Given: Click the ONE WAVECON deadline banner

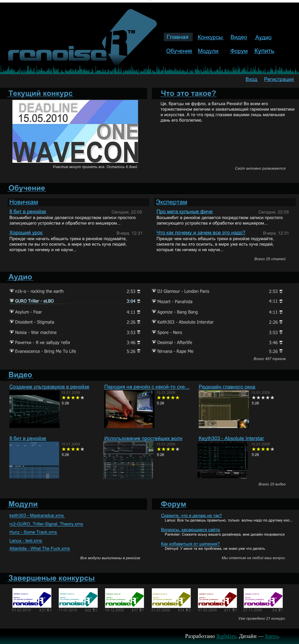Looking at the screenshot, I should pyautogui.click(x=75, y=131).
